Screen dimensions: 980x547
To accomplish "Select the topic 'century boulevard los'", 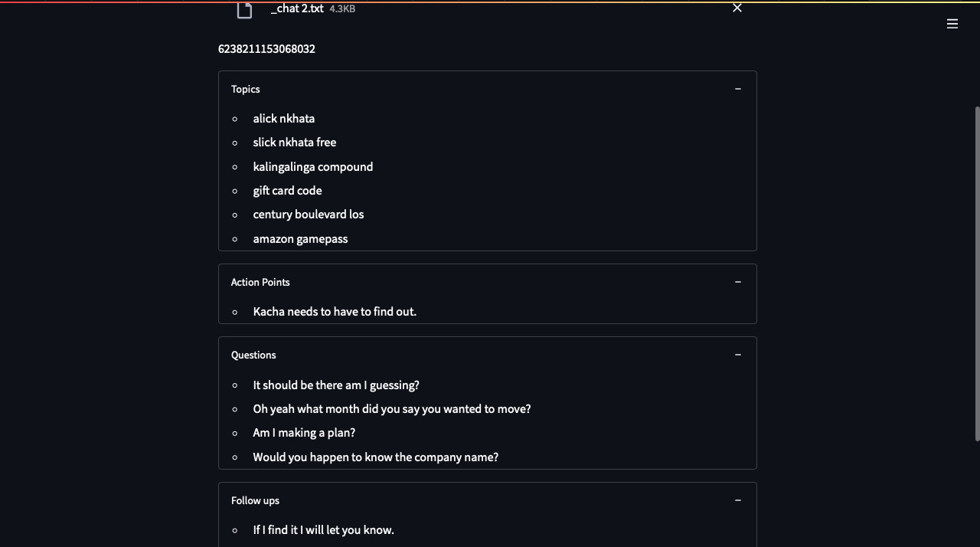I will (x=308, y=214).
